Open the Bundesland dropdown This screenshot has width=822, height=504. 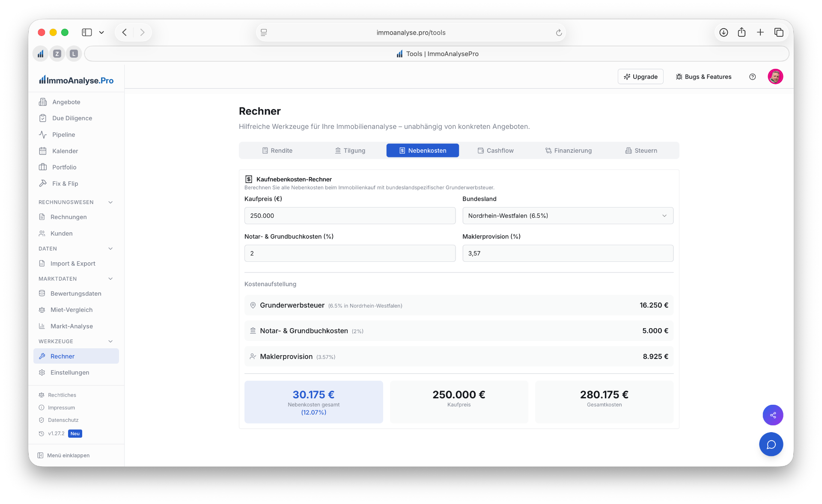pyautogui.click(x=568, y=216)
